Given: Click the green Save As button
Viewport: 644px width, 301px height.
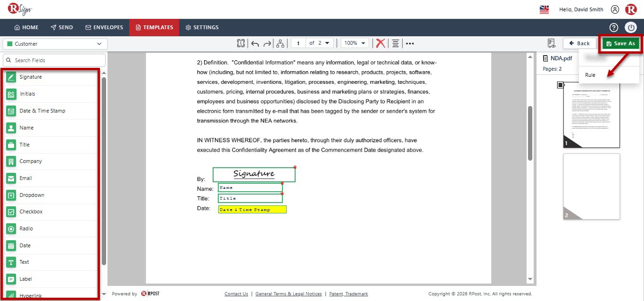Looking at the screenshot, I should [x=620, y=43].
